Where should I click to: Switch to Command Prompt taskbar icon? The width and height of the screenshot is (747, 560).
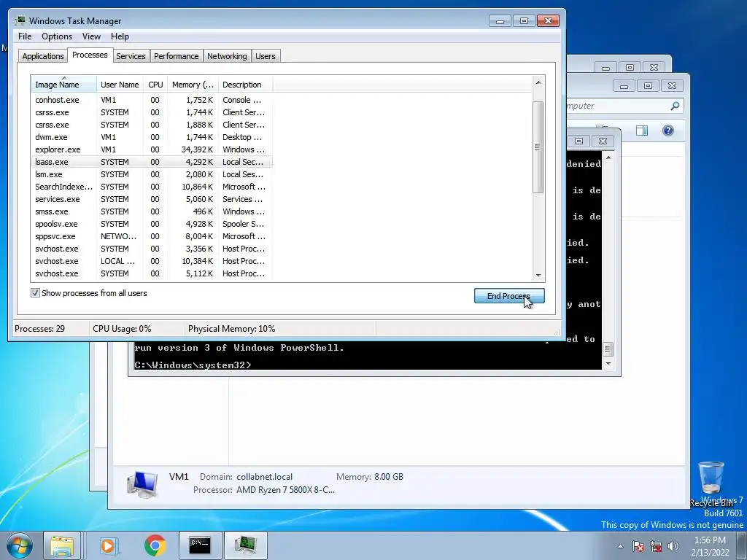point(200,545)
